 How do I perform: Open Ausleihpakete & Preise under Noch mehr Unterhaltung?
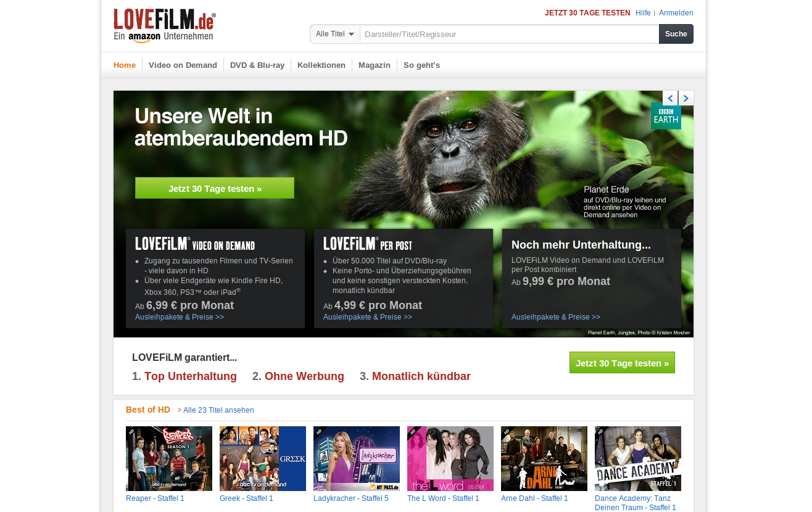(556, 317)
